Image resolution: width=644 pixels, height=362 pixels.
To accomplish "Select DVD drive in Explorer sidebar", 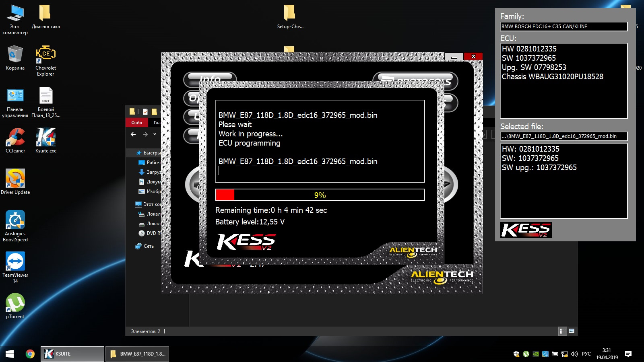I will click(x=149, y=233).
